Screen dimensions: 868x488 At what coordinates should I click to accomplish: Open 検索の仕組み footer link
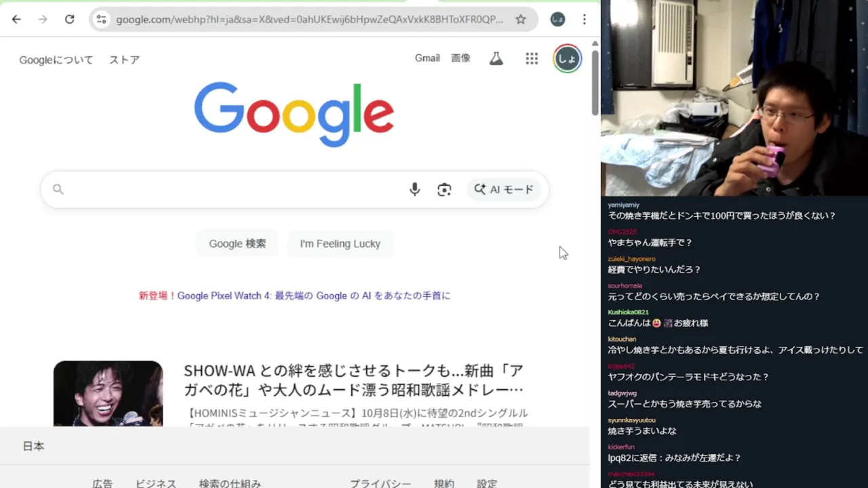click(230, 483)
